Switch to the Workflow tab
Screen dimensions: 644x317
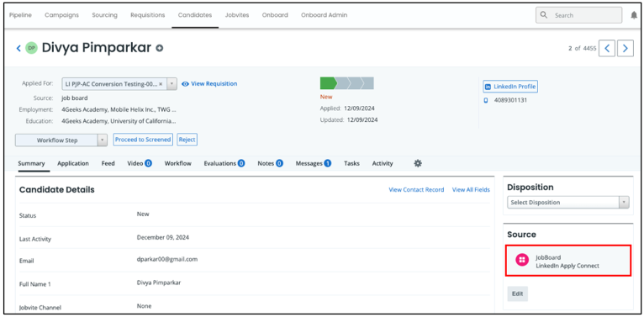click(178, 163)
